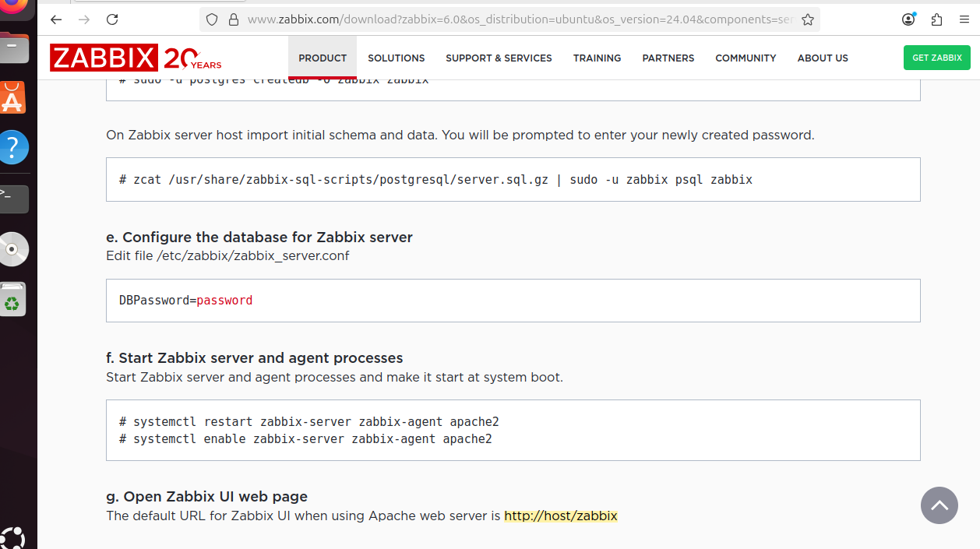This screenshot has width=980, height=549.
Task: Open the COMMUNITY menu item
Action: point(746,58)
